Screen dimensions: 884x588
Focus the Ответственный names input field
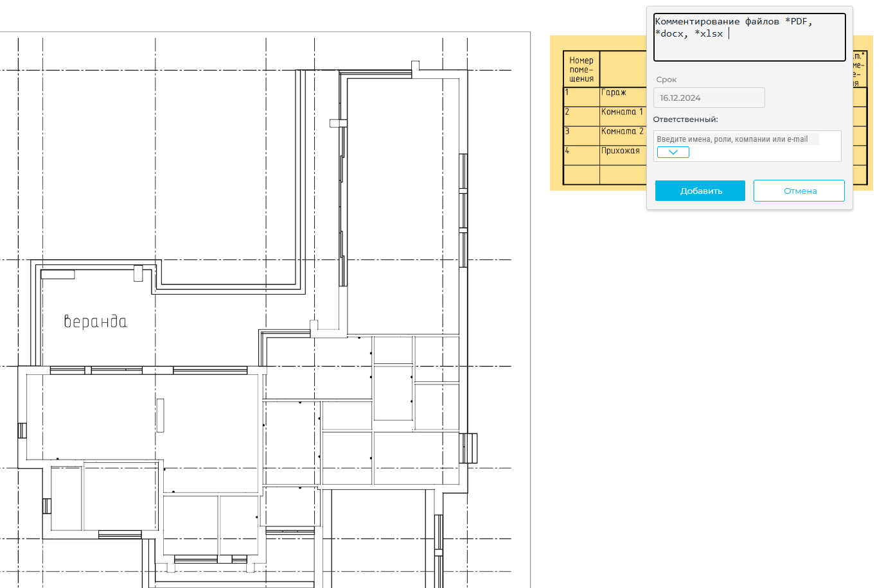pyautogui.click(x=736, y=139)
